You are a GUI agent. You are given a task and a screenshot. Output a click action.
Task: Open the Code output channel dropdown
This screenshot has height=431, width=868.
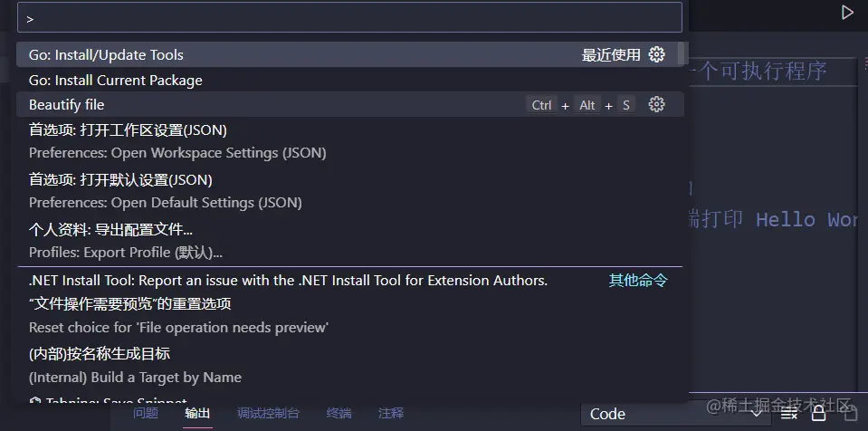pyautogui.click(x=675, y=414)
